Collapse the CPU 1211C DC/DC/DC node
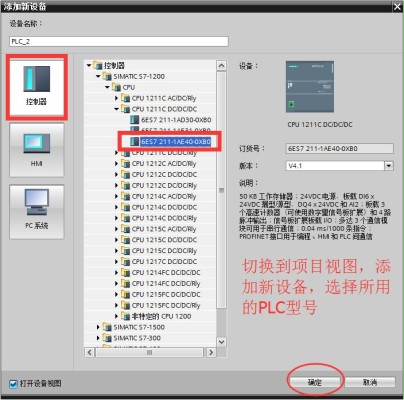This screenshot has width=404, height=400. click(x=116, y=109)
